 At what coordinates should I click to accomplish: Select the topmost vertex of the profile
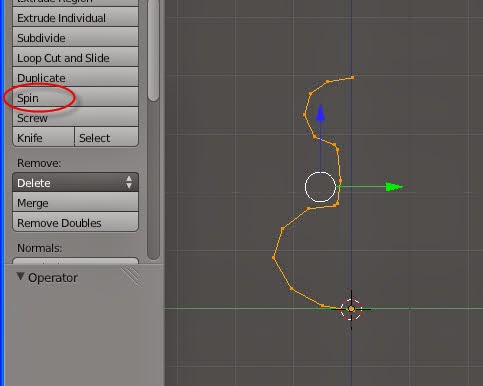click(353, 77)
